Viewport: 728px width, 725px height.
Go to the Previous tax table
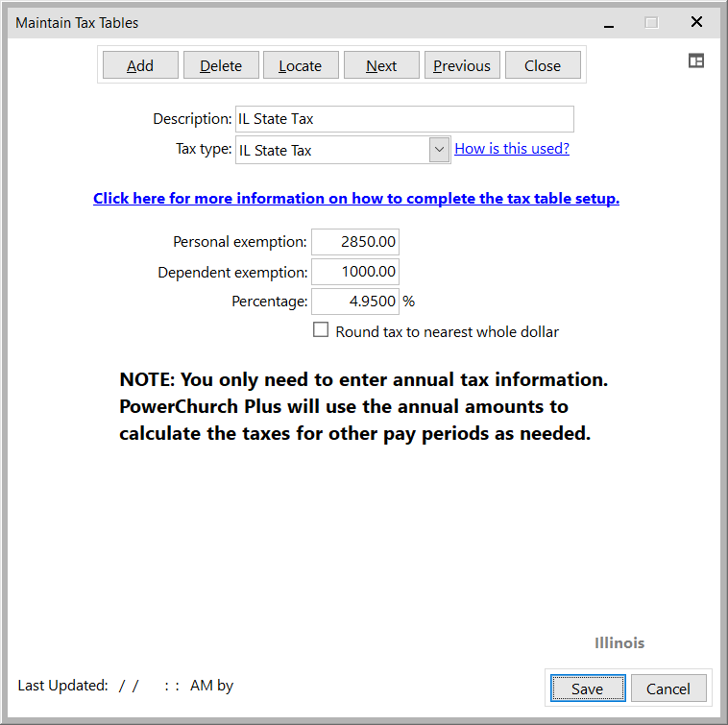click(461, 65)
